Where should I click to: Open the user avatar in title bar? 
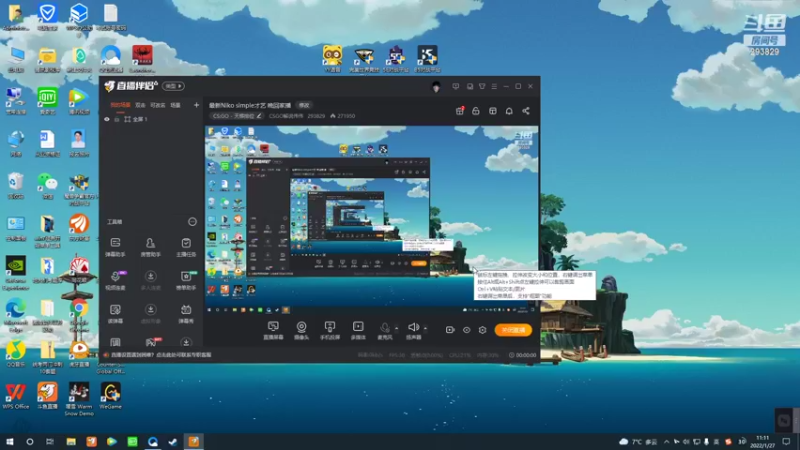436,87
